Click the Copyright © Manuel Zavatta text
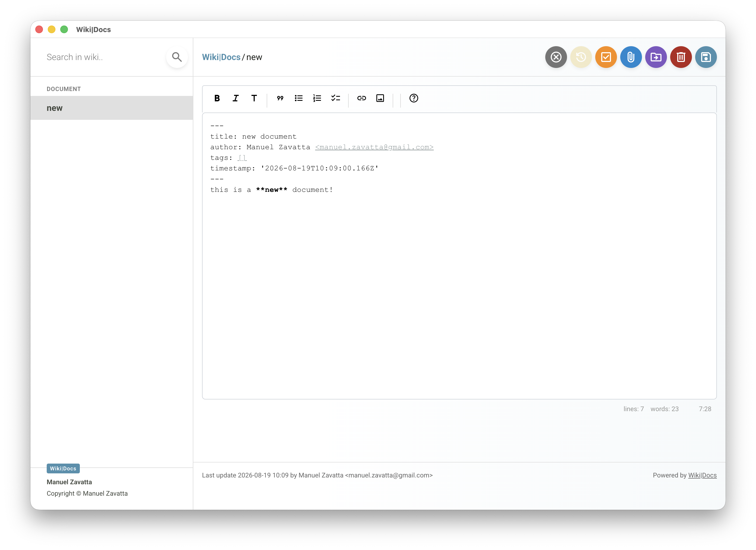The image size is (756, 550). pyautogui.click(x=87, y=493)
